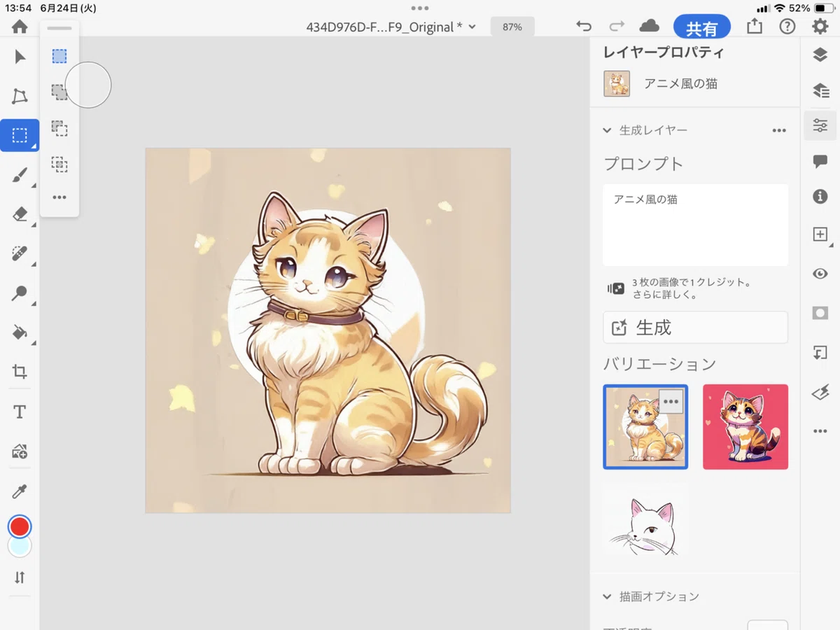Select the Place Image tool
Screen dimensions: 840x630
point(20,451)
